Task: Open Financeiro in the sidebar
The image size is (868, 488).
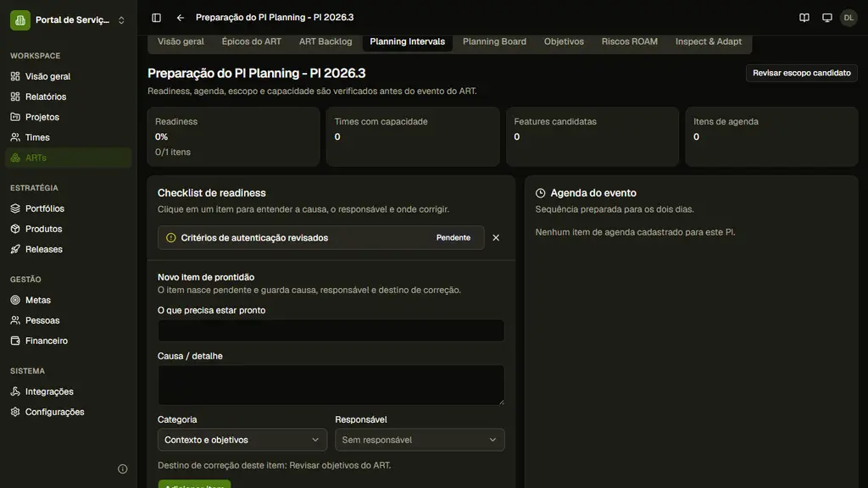Action: tap(69, 341)
